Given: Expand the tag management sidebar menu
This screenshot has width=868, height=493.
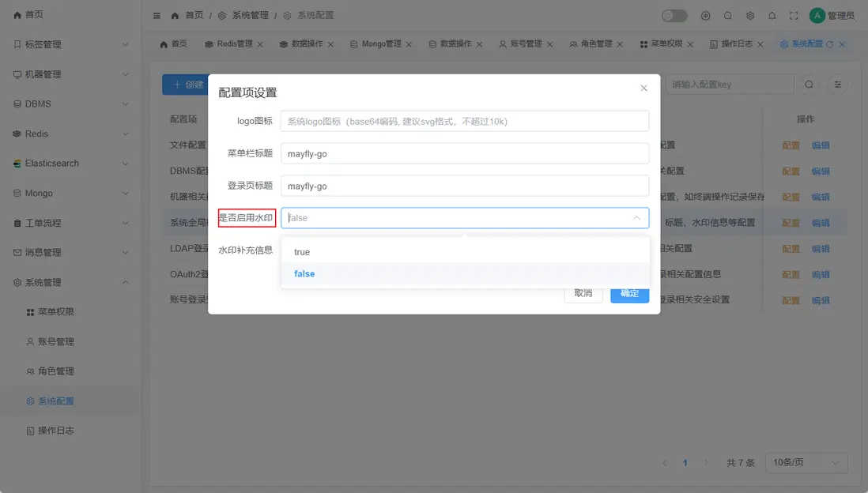Looking at the screenshot, I should [70, 44].
